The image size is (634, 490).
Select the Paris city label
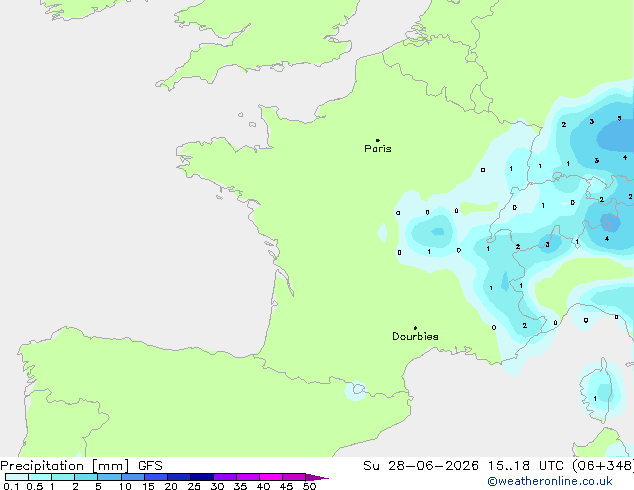(378, 149)
